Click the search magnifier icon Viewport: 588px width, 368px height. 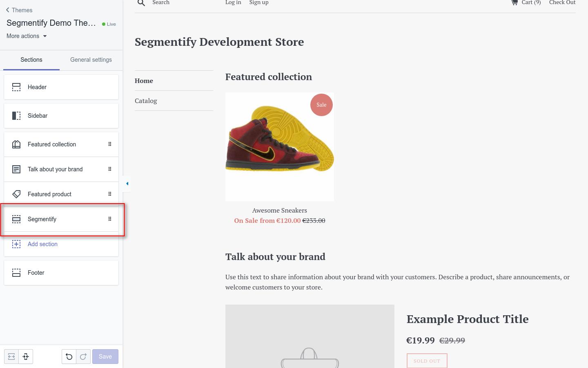click(141, 3)
